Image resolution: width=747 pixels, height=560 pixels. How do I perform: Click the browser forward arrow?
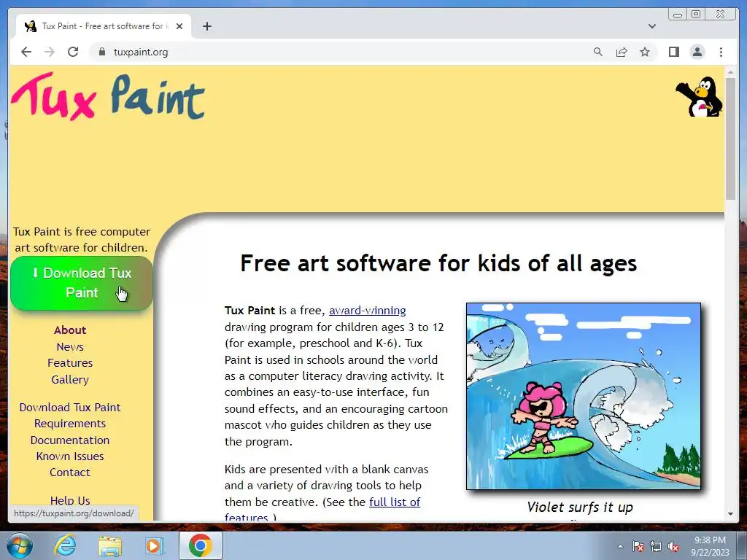click(x=50, y=52)
